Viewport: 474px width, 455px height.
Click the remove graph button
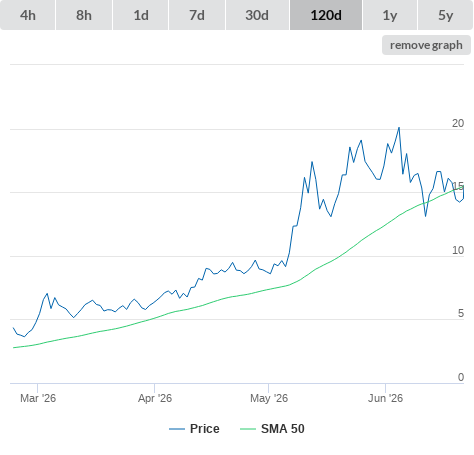click(426, 45)
